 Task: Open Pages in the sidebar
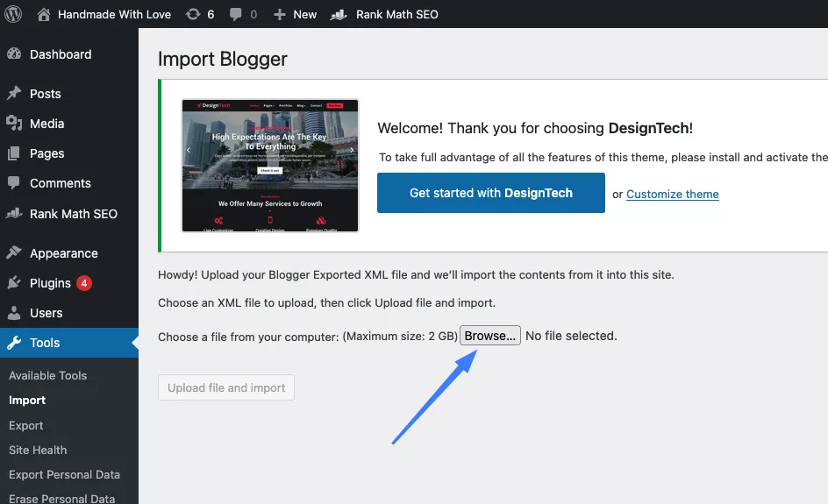point(47,153)
